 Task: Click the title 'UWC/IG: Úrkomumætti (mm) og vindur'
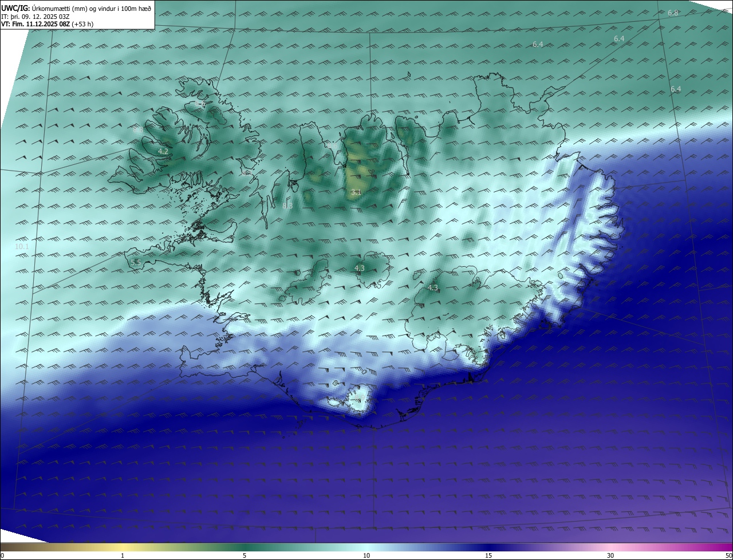[x=76, y=8]
